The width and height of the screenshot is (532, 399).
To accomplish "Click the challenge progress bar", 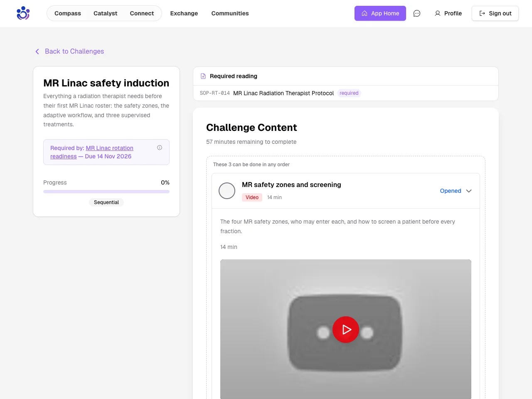I will (x=106, y=192).
